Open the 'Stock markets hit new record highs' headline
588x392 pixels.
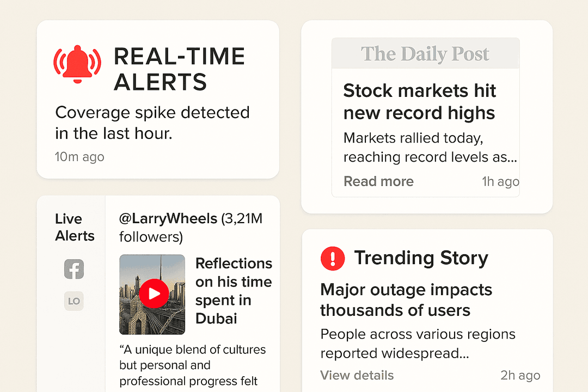[x=419, y=102]
